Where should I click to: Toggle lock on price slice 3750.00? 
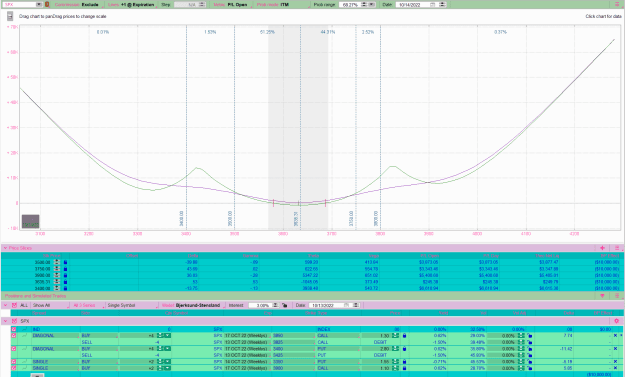(x=65, y=269)
